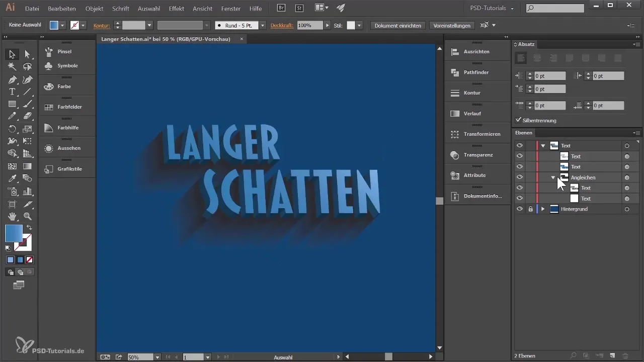
Task: Select the Hand tool
Action: pos(12,216)
